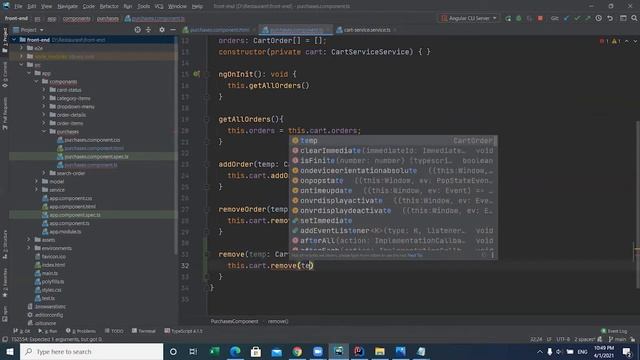Open the Terminal tool window tab
The image size is (640, 360).
click(144, 331)
